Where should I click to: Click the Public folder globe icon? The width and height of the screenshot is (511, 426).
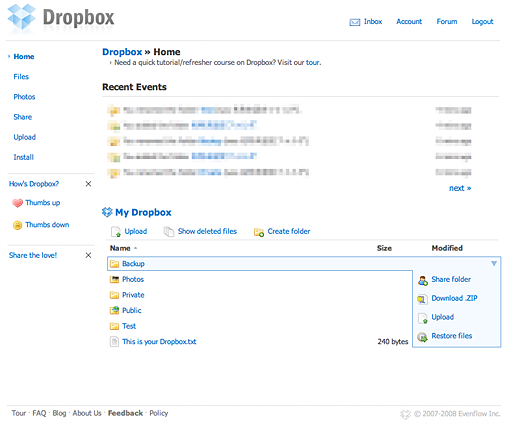tap(114, 310)
